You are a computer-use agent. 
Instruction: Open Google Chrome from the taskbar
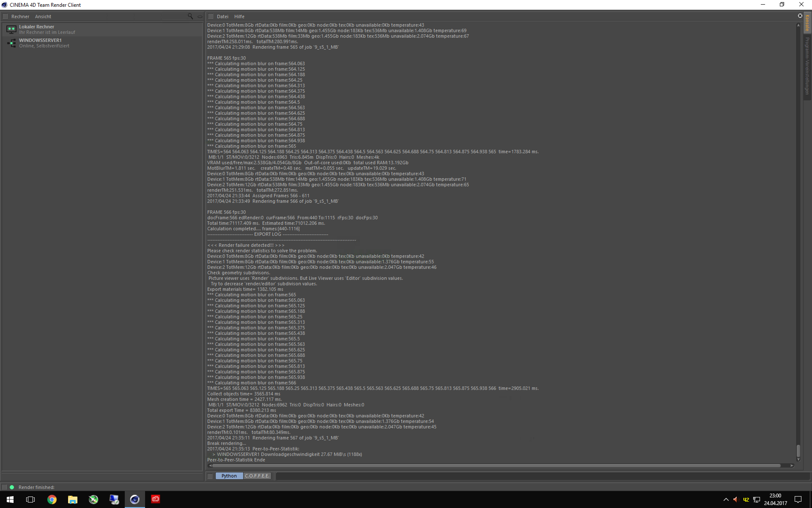coord(52,499)
